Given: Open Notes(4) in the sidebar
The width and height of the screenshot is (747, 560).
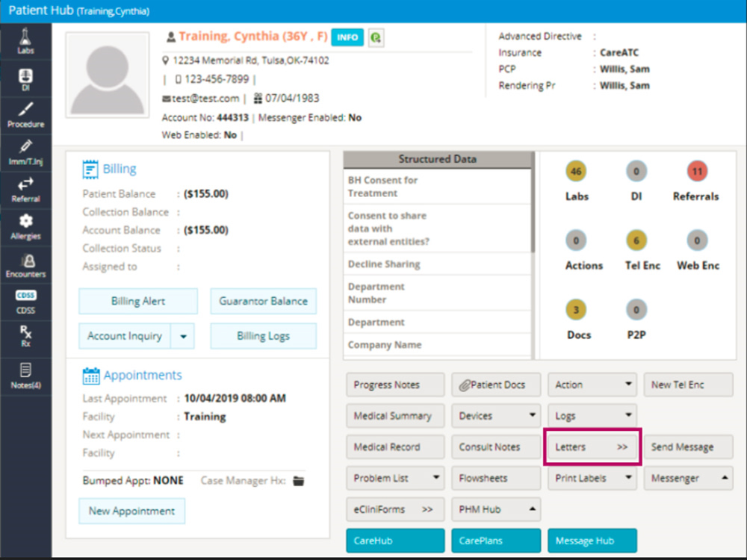Looking at the screenshot, I should 25,376.
